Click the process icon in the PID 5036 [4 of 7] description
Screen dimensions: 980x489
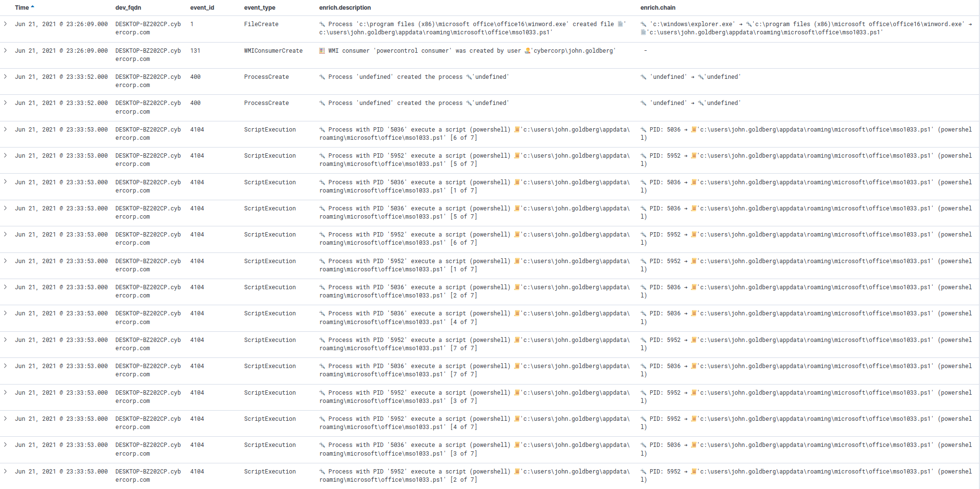(322, 313)
